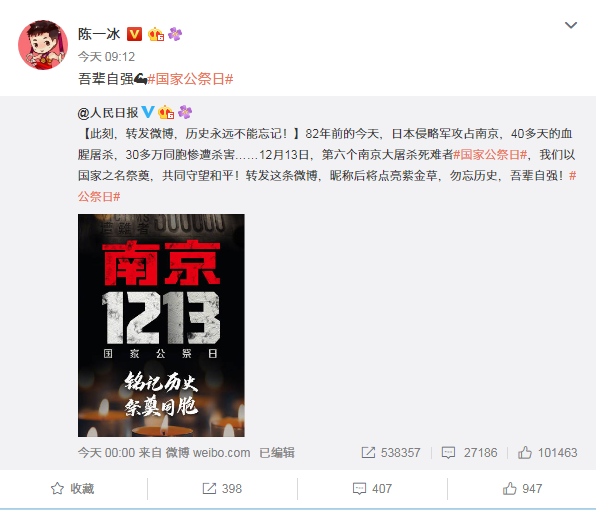Open the @人民日报 account link
The width and height of the screenshot is (596, 510).
(108, 112)
